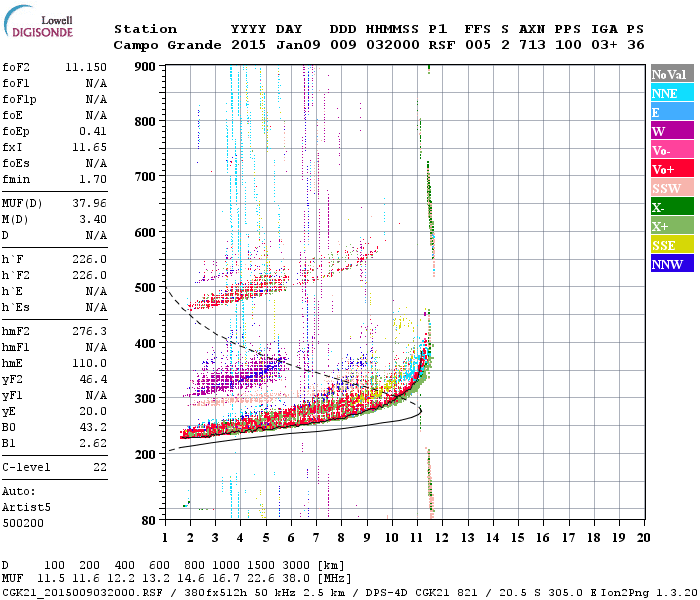700x600 pixels.
Task: Click the h`F2 value 226.0
Action: coord(89,275)
